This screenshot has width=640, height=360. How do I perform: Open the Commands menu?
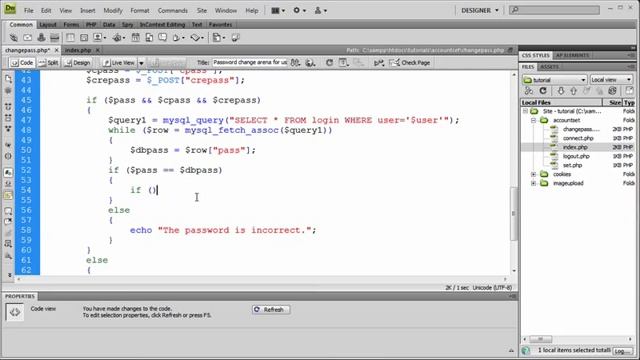pyautogui.click(x=173, y=10)
